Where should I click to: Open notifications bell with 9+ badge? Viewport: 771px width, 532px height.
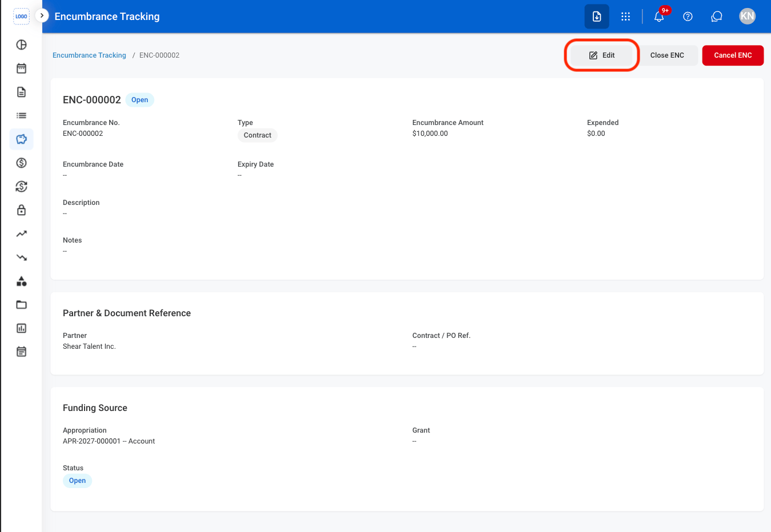[x=659, y=17]
